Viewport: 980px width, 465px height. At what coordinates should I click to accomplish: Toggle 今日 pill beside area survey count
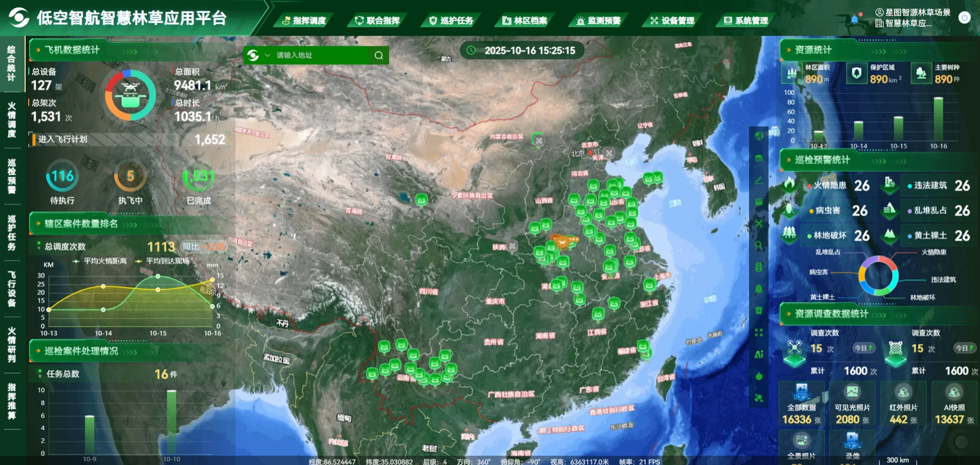(x=964, y=348)
